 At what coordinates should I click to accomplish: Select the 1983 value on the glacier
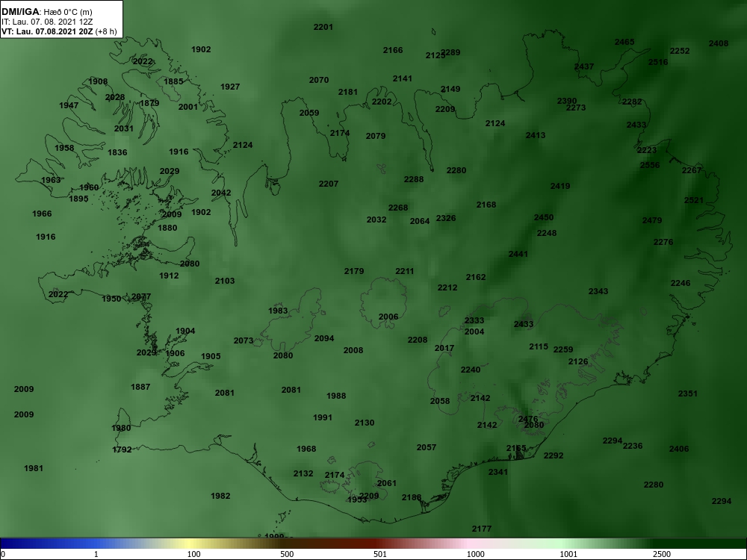pyautogui.click(x=278, y=311)
